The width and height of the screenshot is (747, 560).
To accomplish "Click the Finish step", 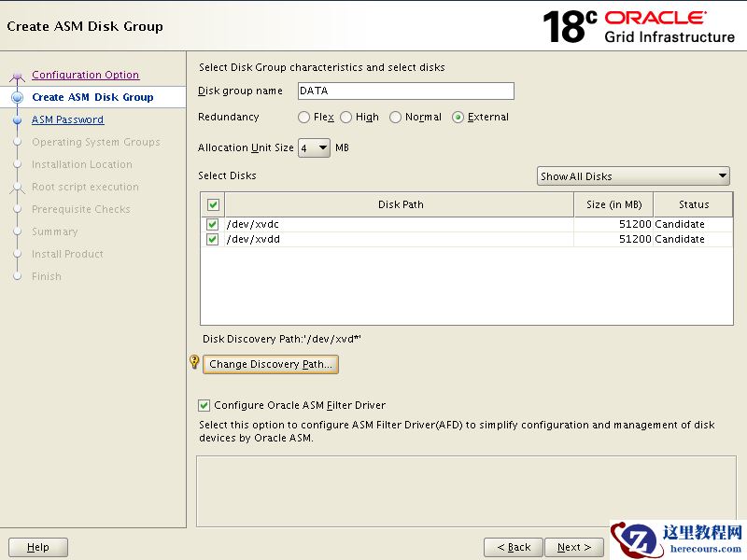I will (x=47, y=276).
